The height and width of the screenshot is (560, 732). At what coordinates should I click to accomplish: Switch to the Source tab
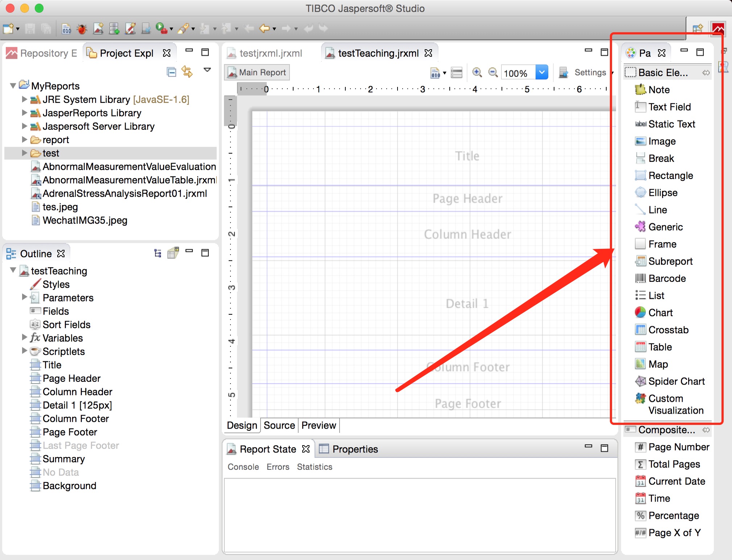(279, 425)
